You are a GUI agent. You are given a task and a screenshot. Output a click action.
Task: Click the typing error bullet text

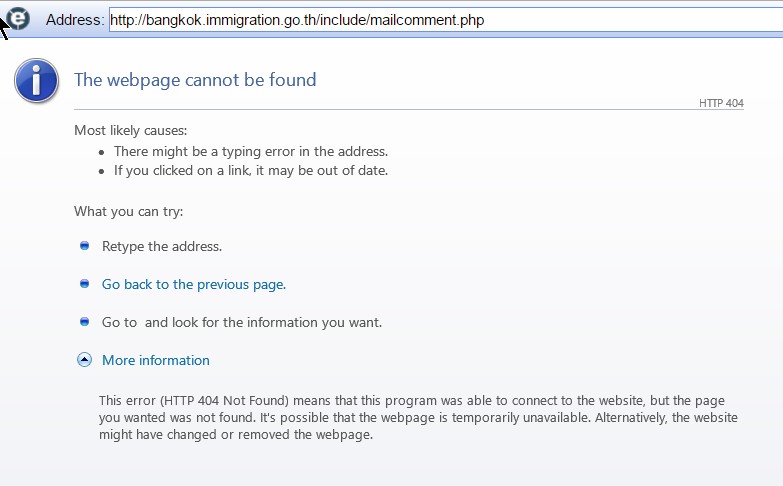pyautogui.click(x=251, y=151)
